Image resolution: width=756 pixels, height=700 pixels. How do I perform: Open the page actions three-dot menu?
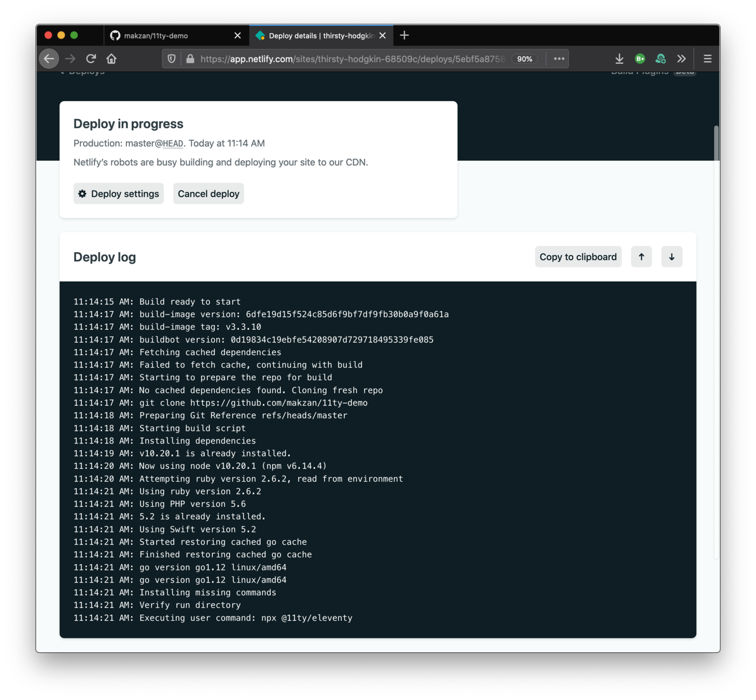559,59
